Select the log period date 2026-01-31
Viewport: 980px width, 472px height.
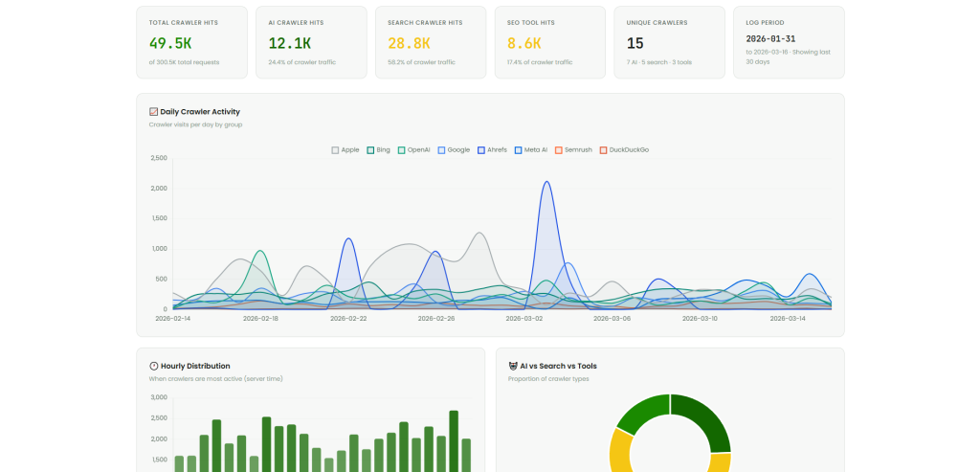[x=770, y=38]
